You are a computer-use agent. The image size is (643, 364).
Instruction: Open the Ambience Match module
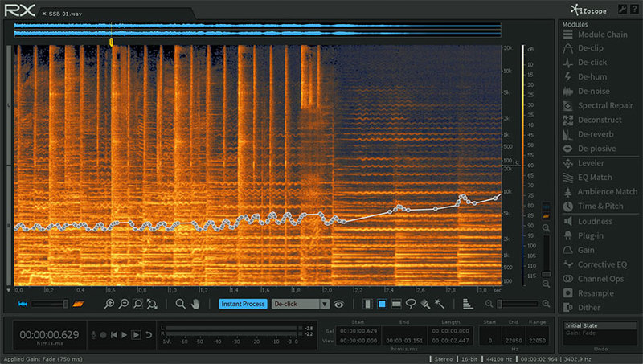pos(600,192)
